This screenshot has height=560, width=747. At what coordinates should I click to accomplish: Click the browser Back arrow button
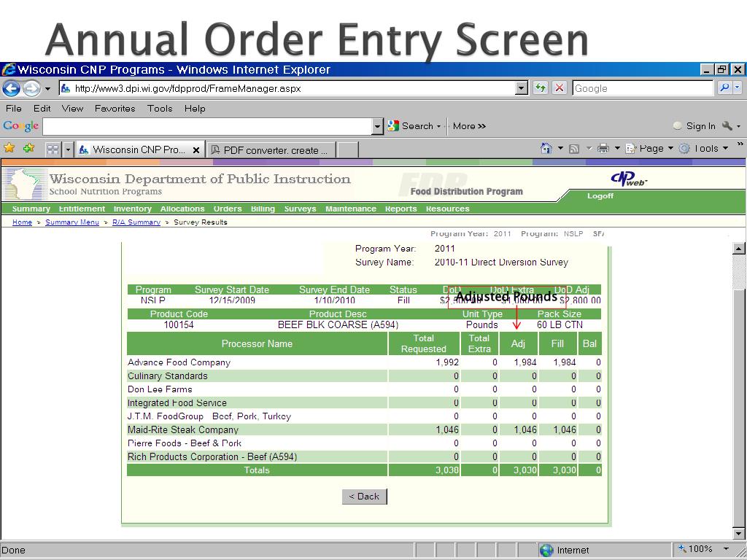pos(12,88)
